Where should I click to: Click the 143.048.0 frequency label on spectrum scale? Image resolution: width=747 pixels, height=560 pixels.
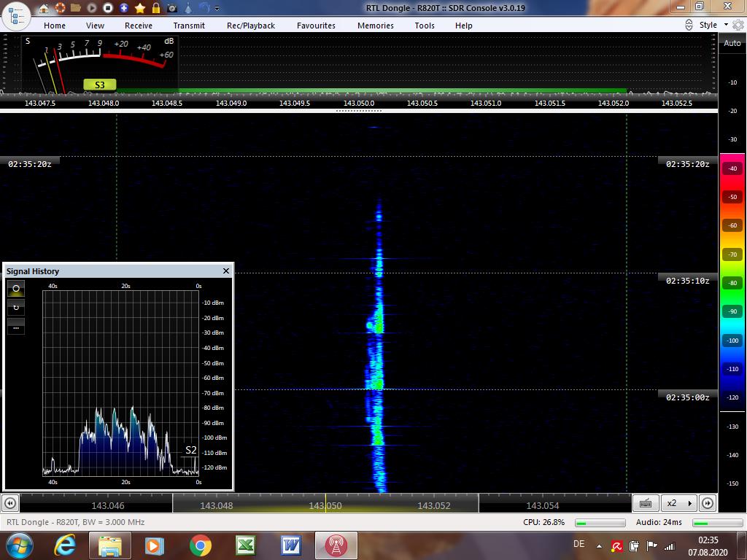pos(104,103)
